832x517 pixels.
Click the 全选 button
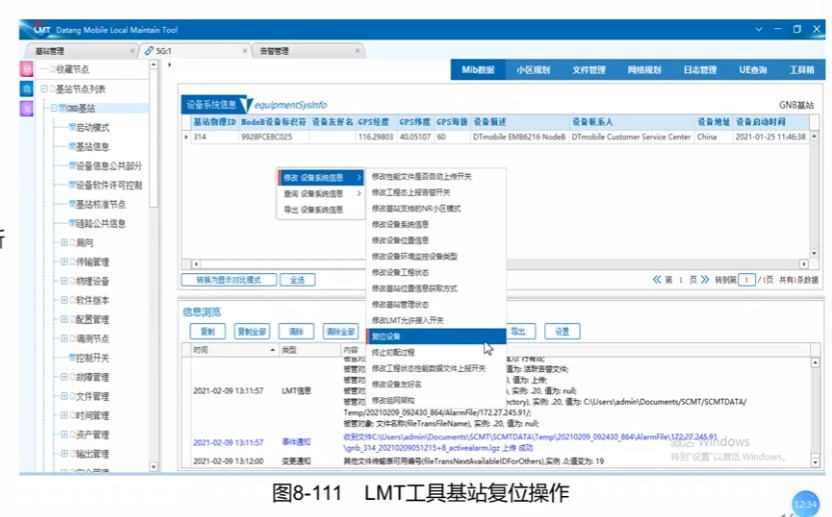pos(297,280)
